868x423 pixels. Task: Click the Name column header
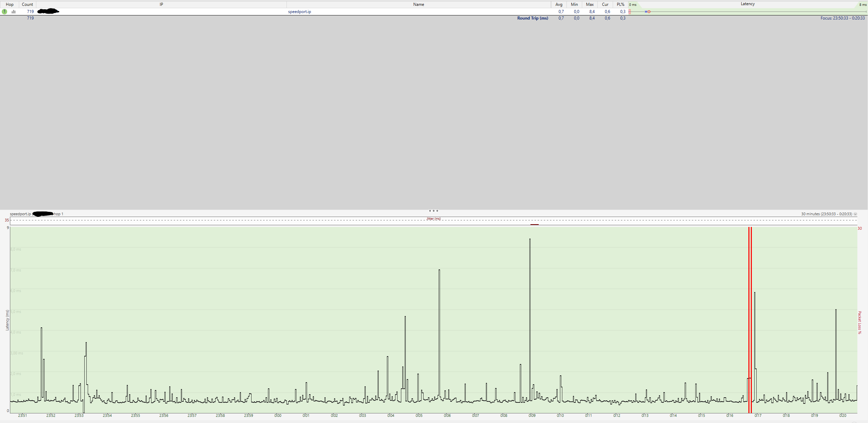coord(418,4)
